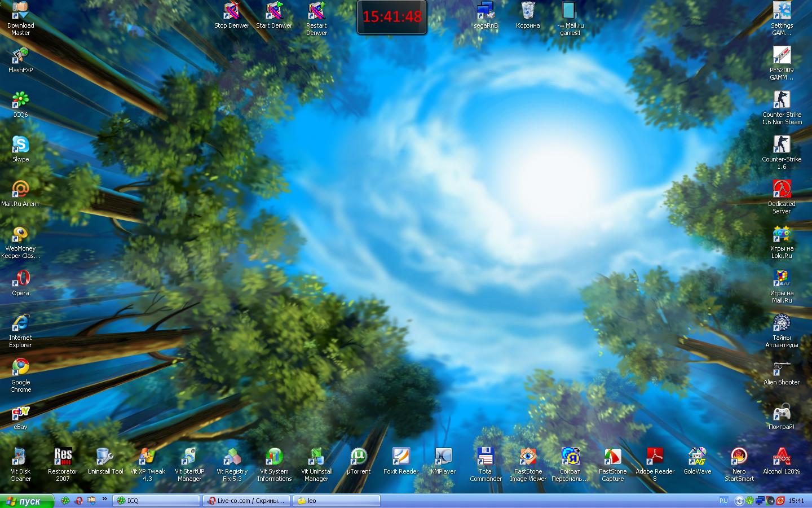Switch to the ICQ taskbar window
The height and width of the screenshot is (508, 812).
coord(156,501)
